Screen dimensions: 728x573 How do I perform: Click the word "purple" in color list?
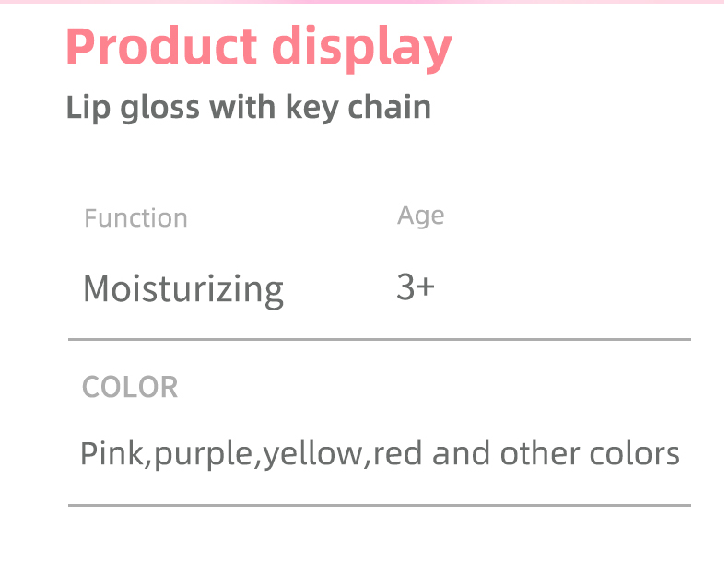tap(204, 456)
